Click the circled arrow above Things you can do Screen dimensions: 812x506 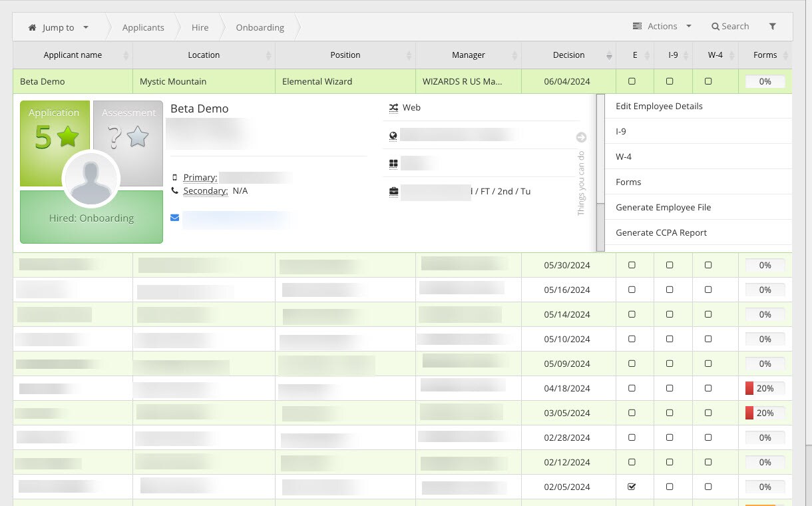[581, 138]
